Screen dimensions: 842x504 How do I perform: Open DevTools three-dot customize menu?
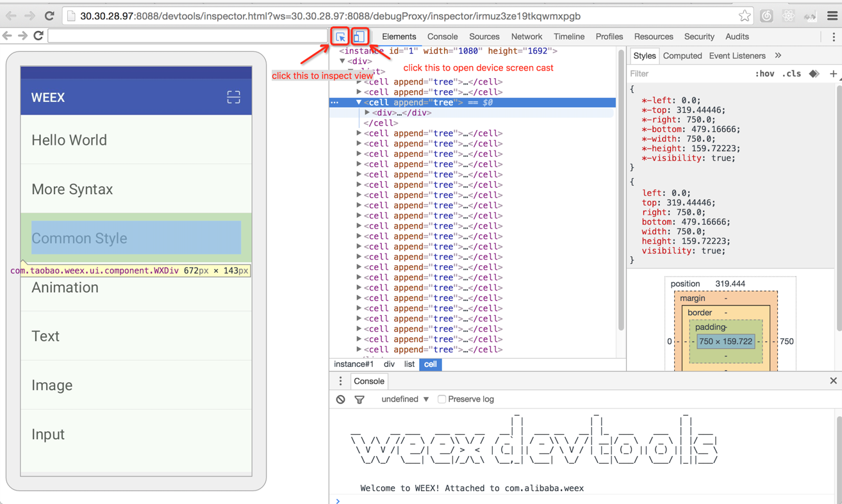click(833, 37)
